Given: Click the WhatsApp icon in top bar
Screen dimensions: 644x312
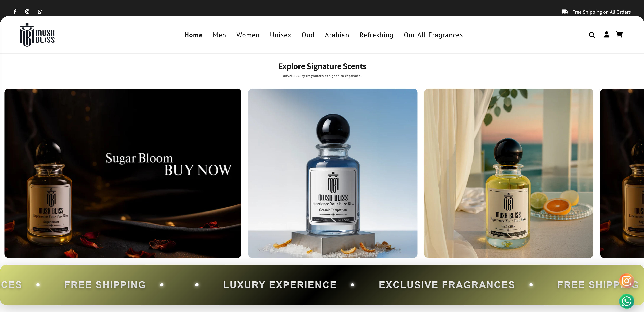Looking at the screenshot, I should tap(40, 12).
